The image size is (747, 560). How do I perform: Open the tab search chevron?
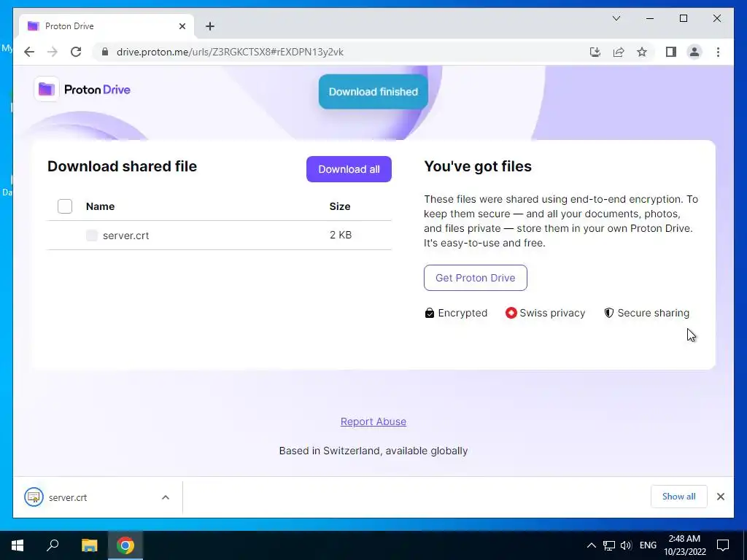pos(616,18)
